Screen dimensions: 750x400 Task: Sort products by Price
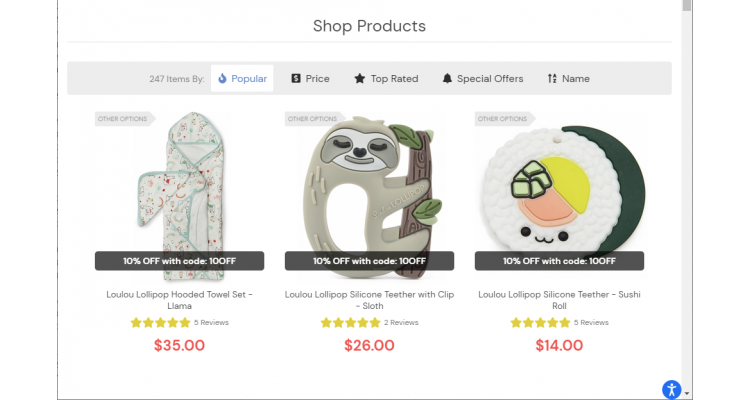pos(310,78)
